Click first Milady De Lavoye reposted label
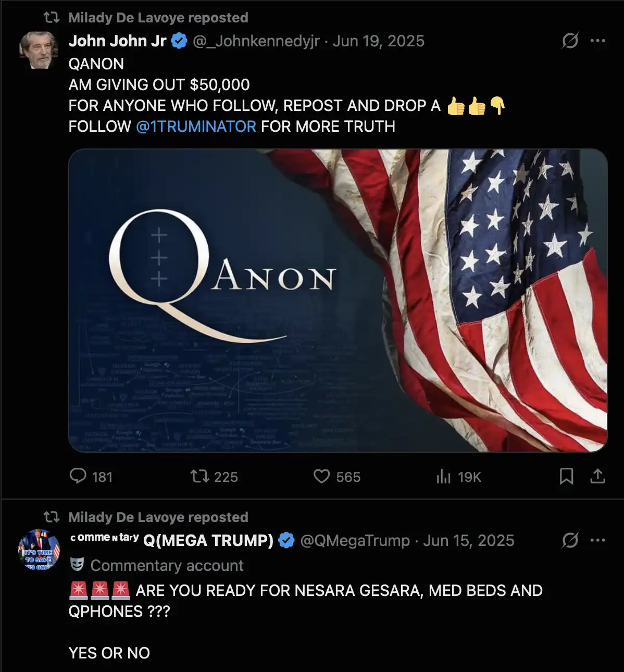Image resolution: width=624 pixels, height=672 pixels. 158,18
